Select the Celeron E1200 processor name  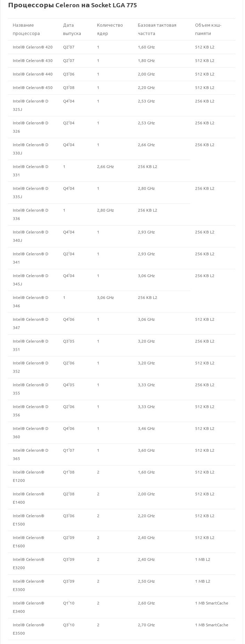[x=28, y=476]
